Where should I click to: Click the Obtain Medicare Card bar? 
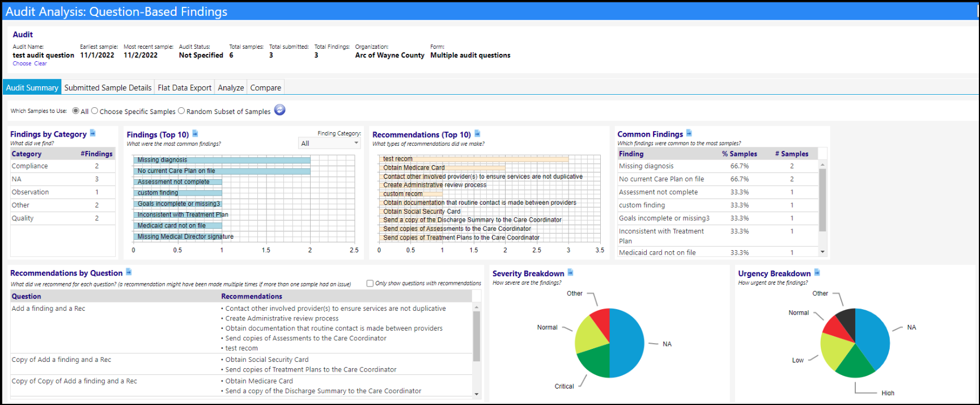(442, 167)
